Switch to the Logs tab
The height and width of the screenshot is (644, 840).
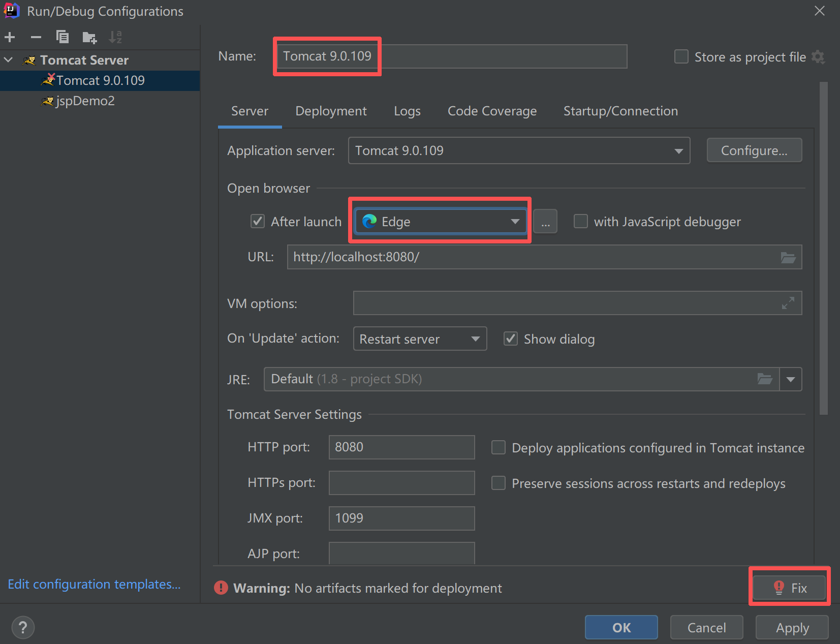[x=407, y=111]
